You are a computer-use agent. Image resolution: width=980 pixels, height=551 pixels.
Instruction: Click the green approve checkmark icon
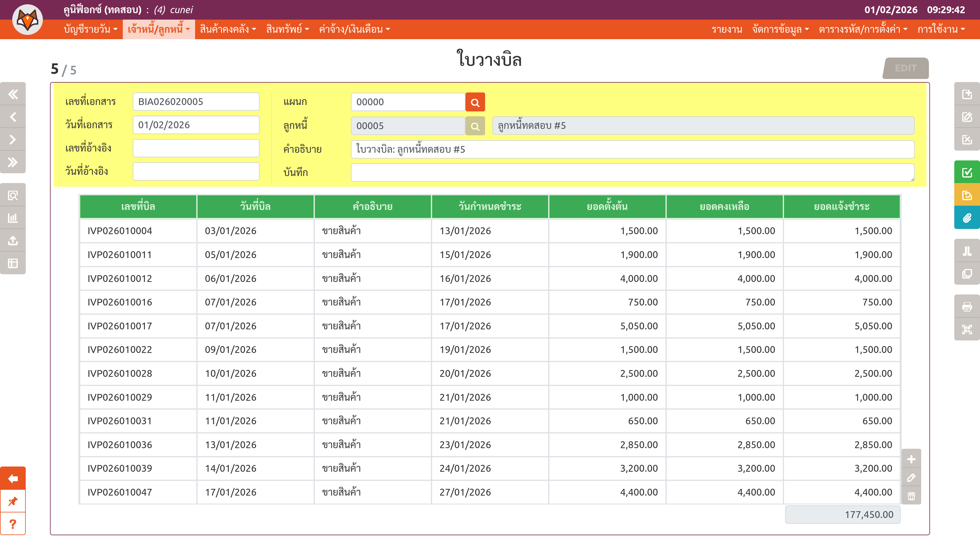point(967,172)
